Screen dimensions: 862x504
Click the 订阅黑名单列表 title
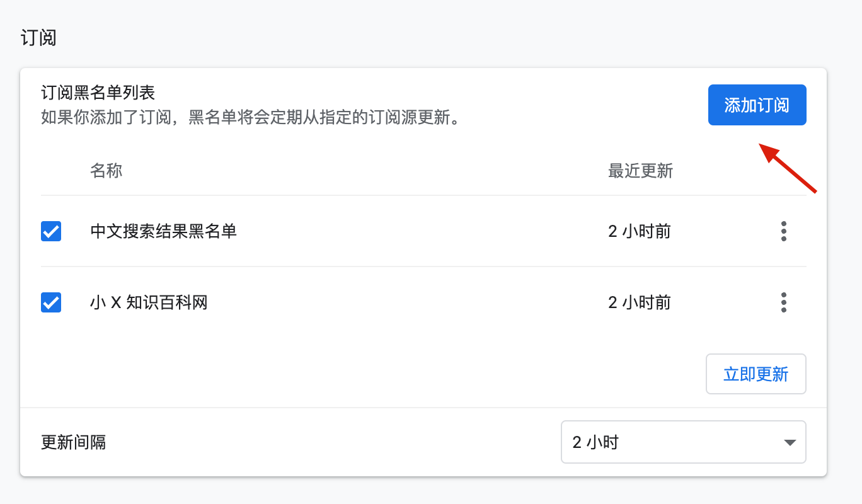pos(98,93)
